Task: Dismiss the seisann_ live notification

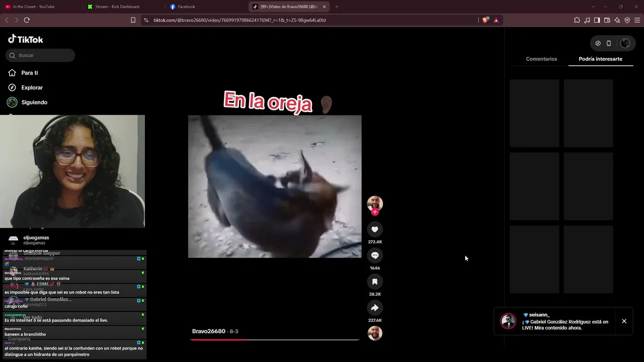Action: point(624,321)
